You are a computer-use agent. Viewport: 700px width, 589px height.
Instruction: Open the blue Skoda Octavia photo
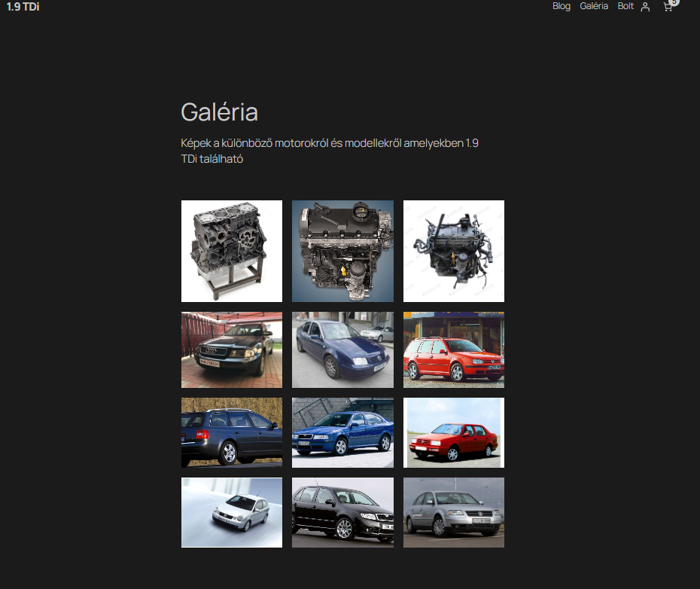(342, 433)
